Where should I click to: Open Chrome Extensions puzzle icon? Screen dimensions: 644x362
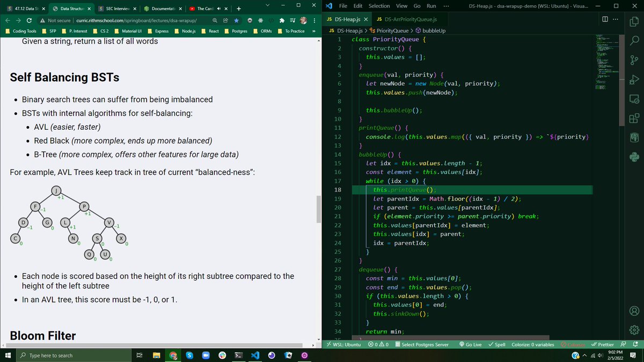pyautogui.click(x=282, y=20)
